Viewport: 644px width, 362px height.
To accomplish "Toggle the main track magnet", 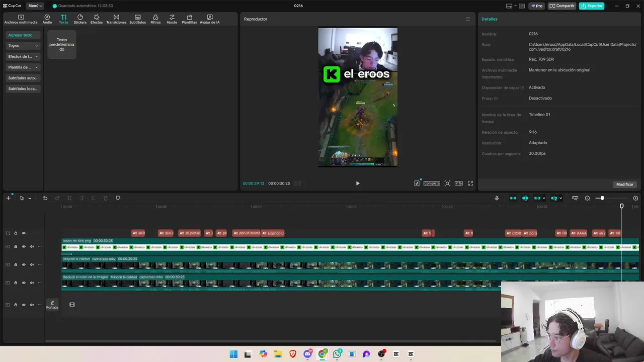I will [513, 198].
